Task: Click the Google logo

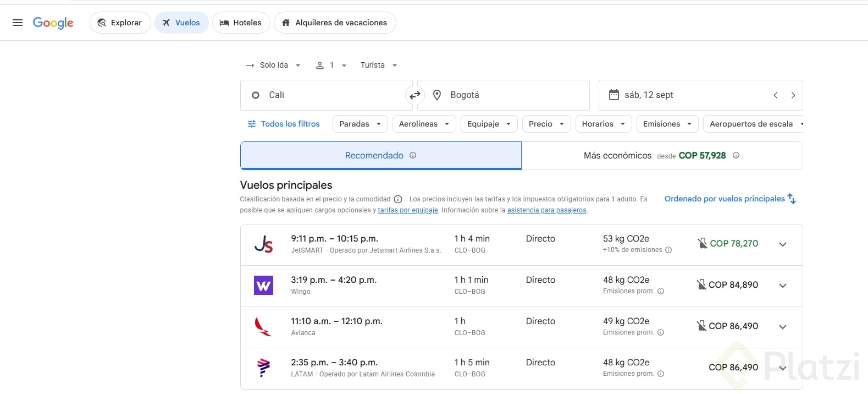Action: point(53,23)
